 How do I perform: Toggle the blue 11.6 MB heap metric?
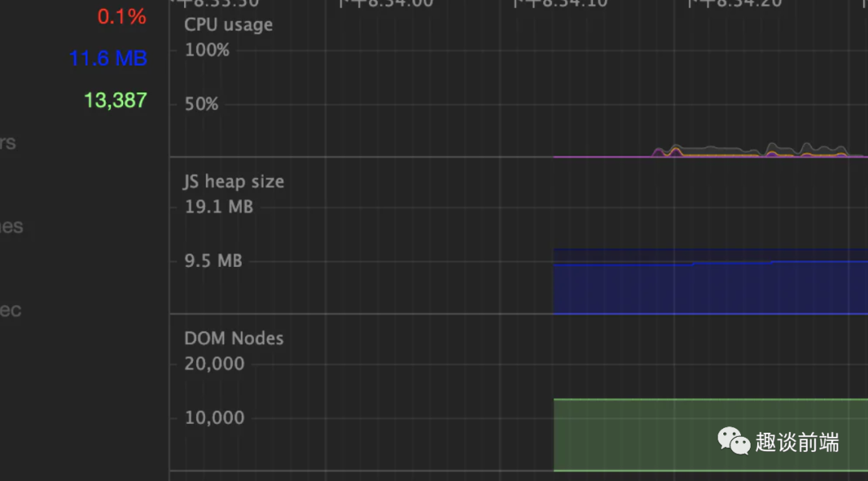point(108,59)
